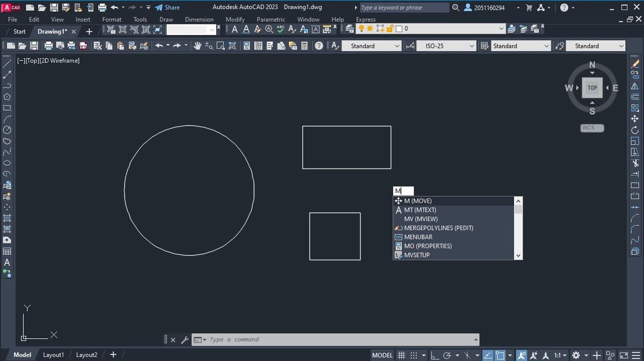The height and width of the screenshot is (361, 644).
Task: Click the layer 0 white color swatch
Action: click(399, 28)
